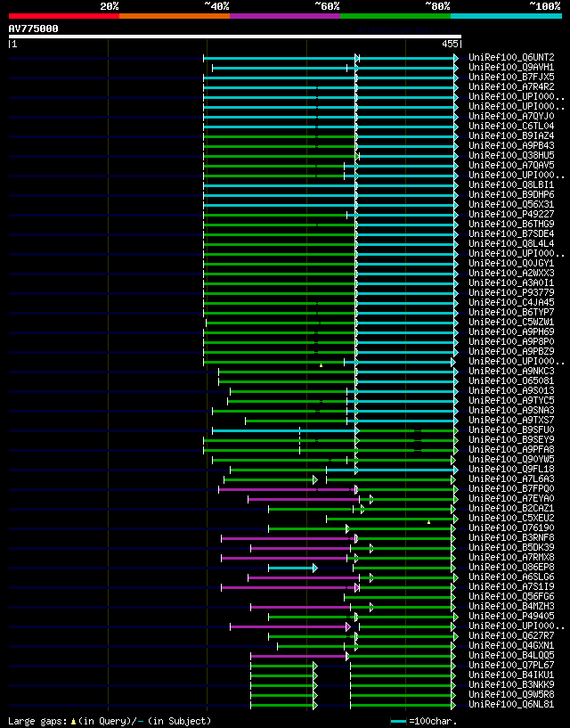Screen dimensions: 570x728
Task: Click the orange ~40% identity legend segment
Action: pyautogui.click(x=175, y=16)
